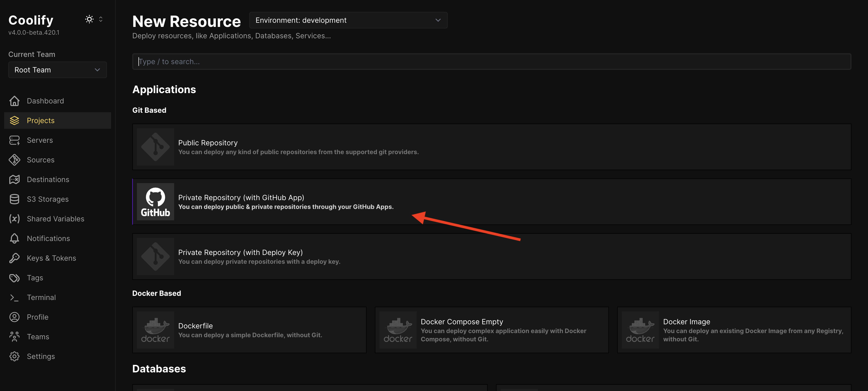The image size is (868, 391).
Task: Focus the 'Type / to search' field
Action: [492, 61]
